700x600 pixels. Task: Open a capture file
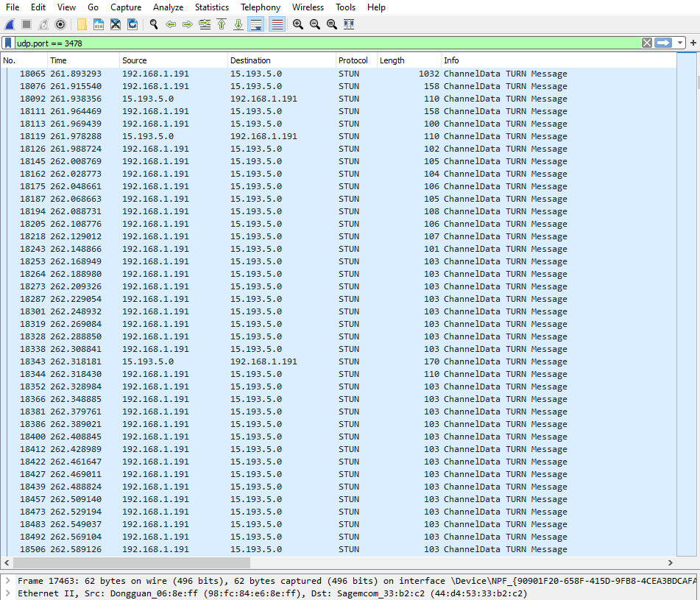pyautogui.click(x=82, y=24)
